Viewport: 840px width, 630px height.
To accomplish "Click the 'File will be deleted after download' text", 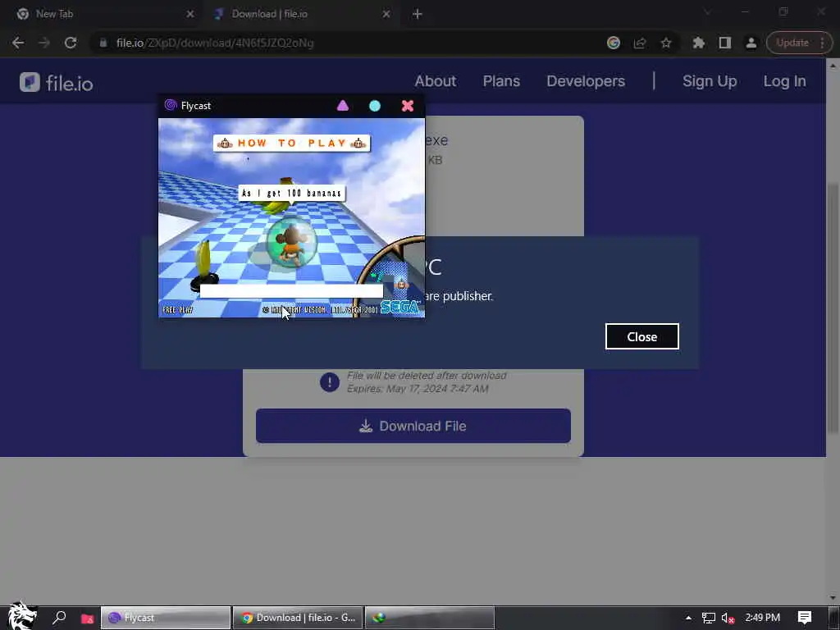I will (x=427, y=376).
